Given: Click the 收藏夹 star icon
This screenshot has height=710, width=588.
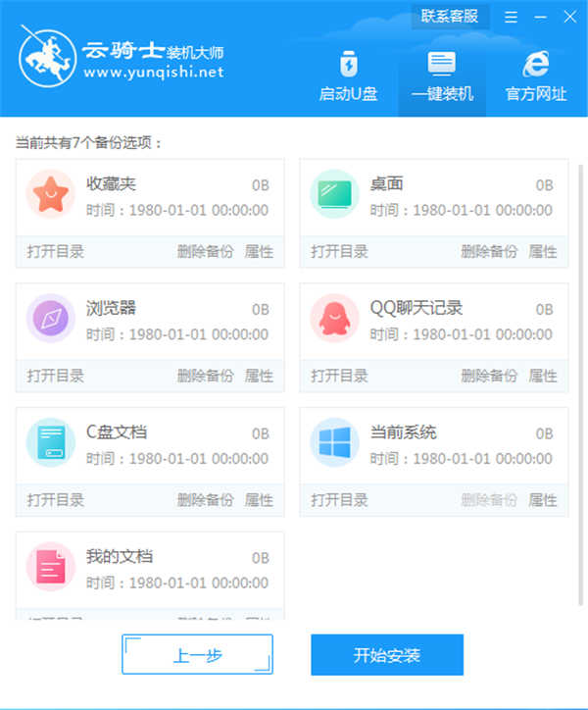Looking at the screenshot, I should pos(50,193).
